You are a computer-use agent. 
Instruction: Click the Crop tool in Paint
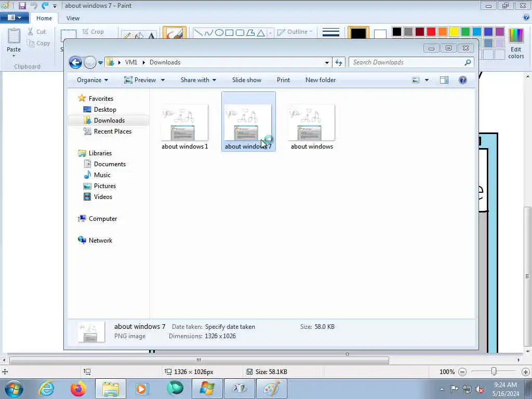93,32
